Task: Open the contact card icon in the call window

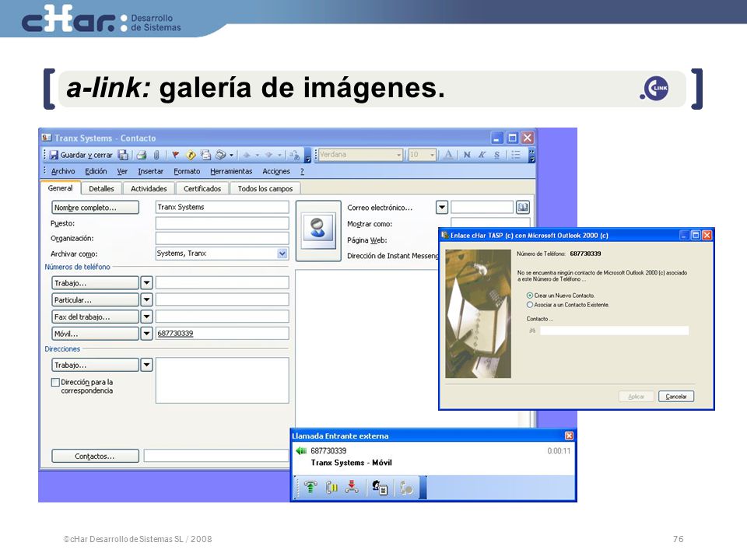Action: tap(380, 487)
